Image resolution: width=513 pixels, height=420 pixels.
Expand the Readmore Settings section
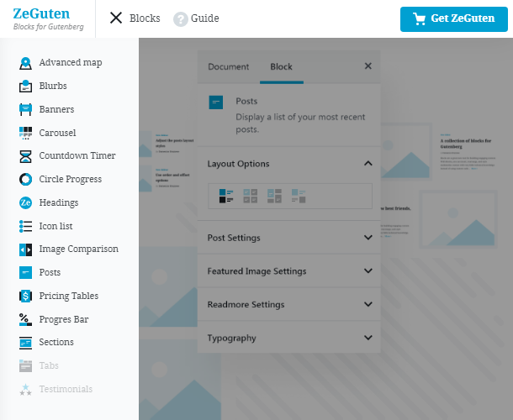[368, 304]
